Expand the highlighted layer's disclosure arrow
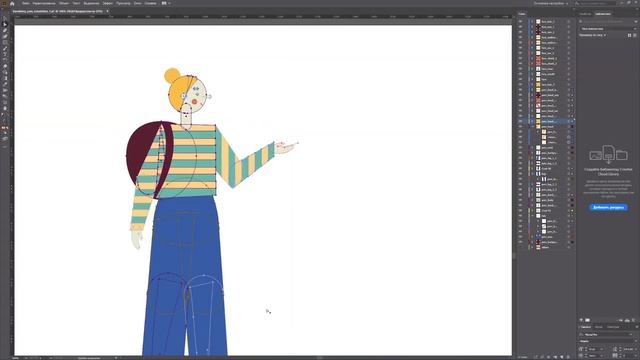 click(533, 121)
